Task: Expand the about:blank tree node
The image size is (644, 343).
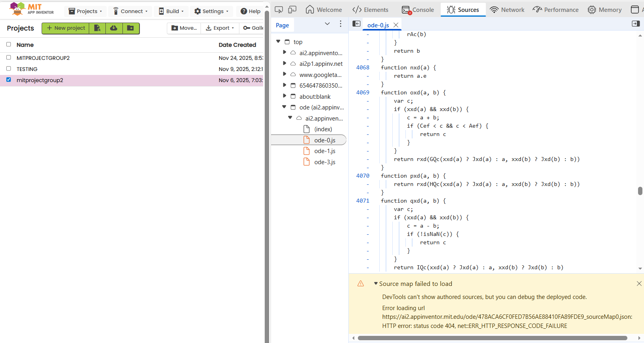Action: pos(285,96)
